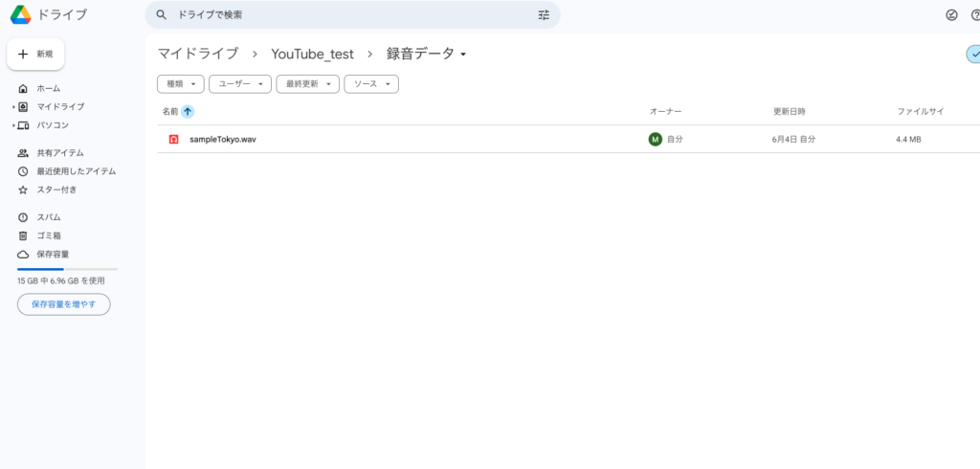Click the ゴミ箱 trash icon

pyautogui.click(x=23, y=235)
